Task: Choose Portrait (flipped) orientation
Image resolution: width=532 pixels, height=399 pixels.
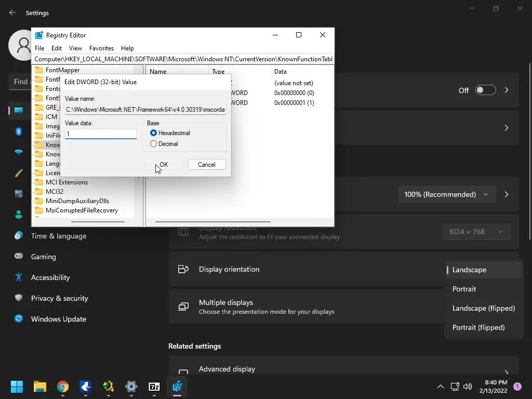Action: (x=484, y=327)
